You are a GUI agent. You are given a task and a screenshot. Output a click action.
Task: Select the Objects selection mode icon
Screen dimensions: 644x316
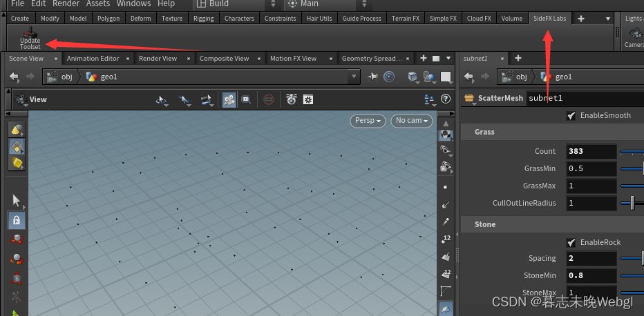(16, 130)
